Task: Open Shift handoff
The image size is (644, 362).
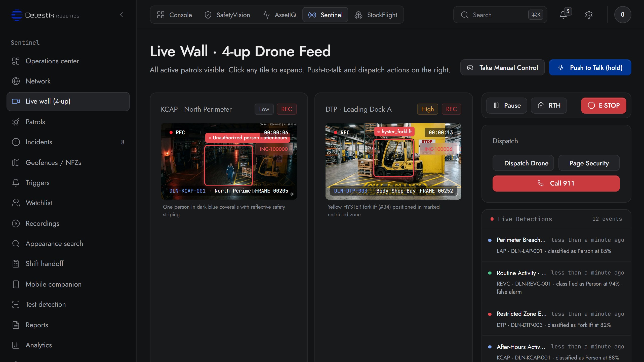Action: (x=68, y=264)
